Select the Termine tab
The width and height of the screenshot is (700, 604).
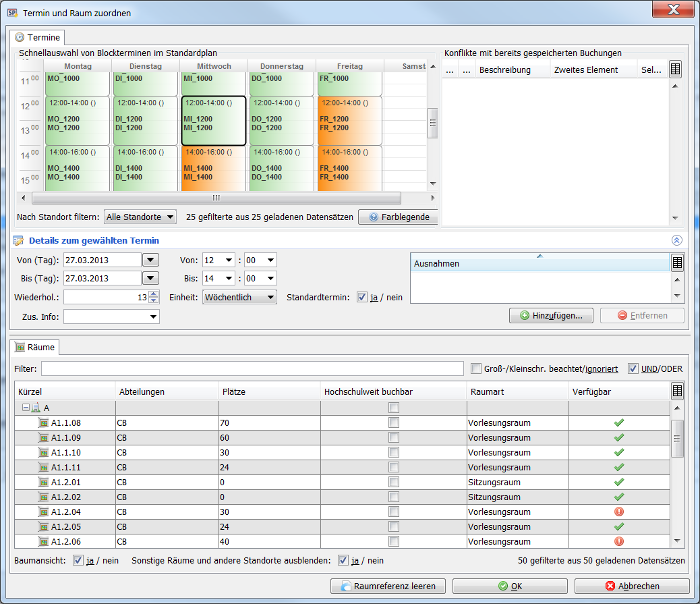pos(38,37)
